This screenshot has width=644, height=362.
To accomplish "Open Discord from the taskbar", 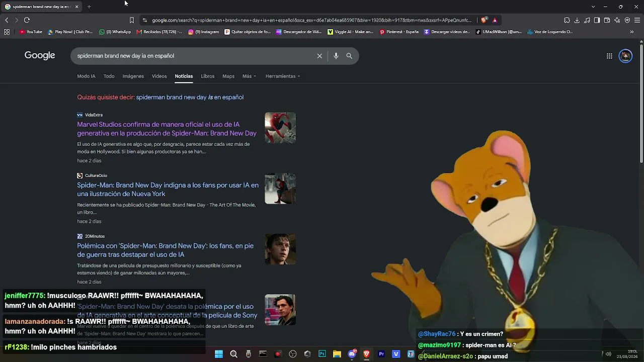I will pyautogui.click(x=352, y=354).
